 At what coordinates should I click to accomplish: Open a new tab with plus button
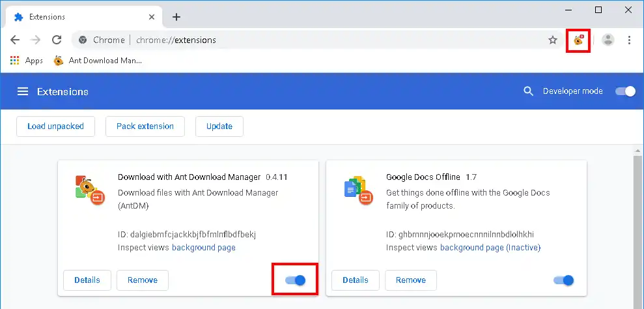click(x=176, y=17)
